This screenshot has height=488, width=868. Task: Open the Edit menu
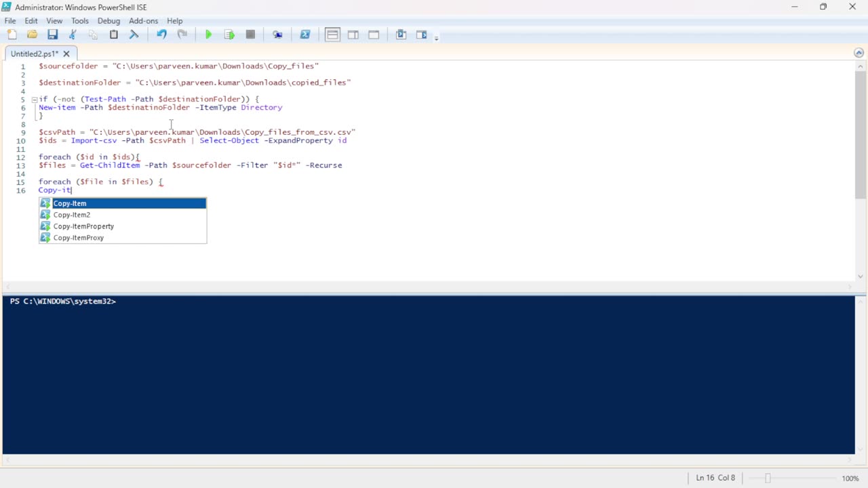point(31,21)
